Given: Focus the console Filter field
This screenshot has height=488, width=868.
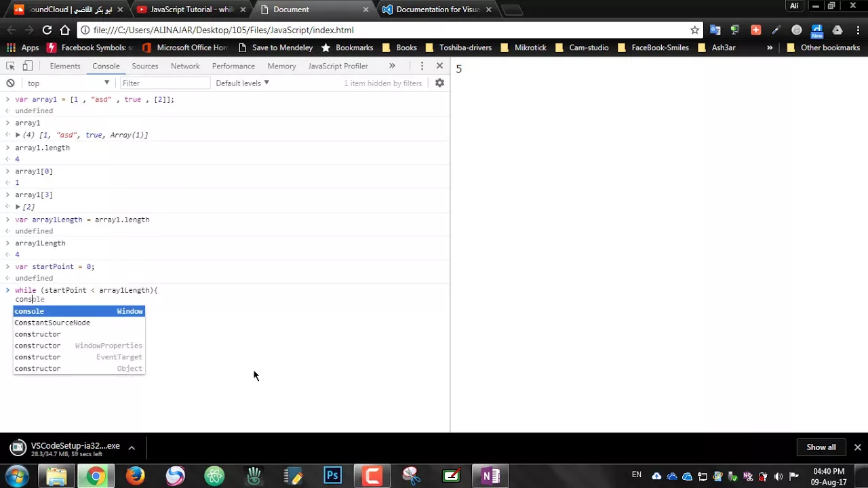Looking at the screenshot, I should (x=165, y=83).
